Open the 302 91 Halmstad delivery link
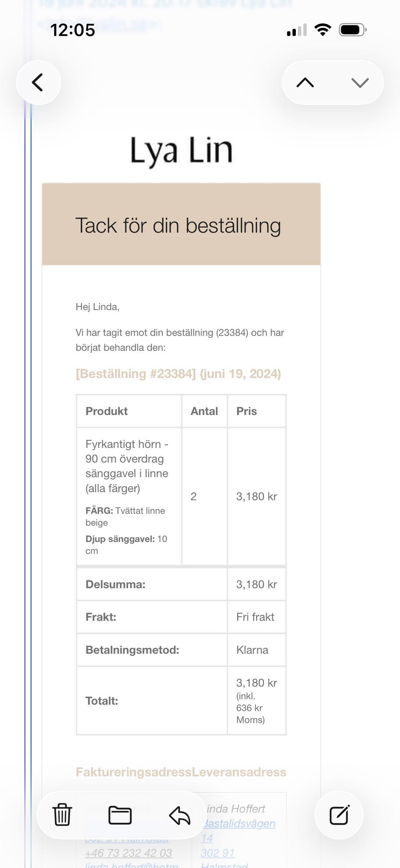This screenshot has height=868, width=400. click(x=217, y=853)
